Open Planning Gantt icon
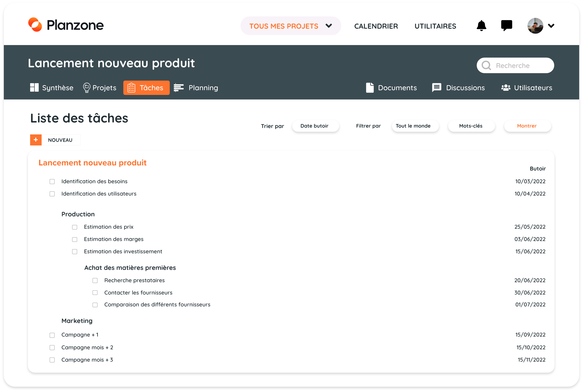Viewport: 583px width, 392px height. coord(179,88)
